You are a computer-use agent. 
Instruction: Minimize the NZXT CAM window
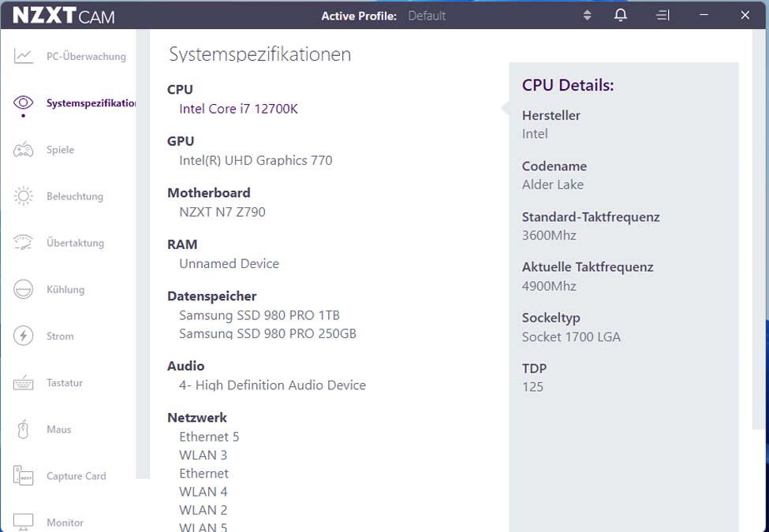[704, 15]
